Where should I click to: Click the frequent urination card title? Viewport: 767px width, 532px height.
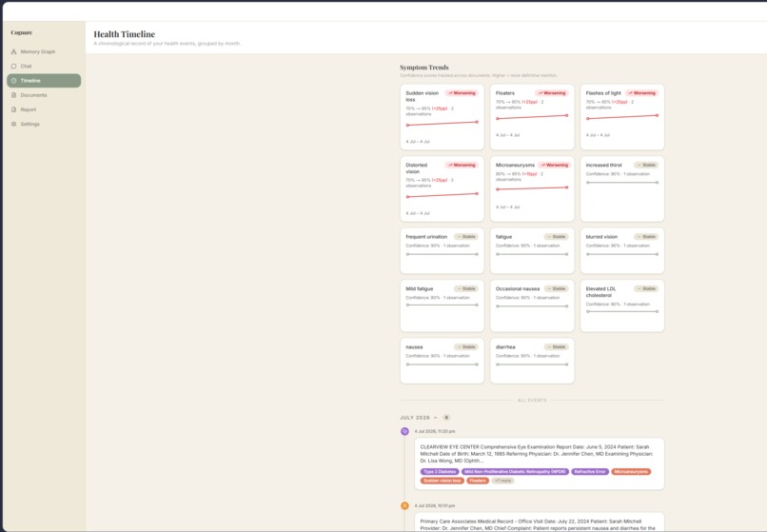pos(426,236)
